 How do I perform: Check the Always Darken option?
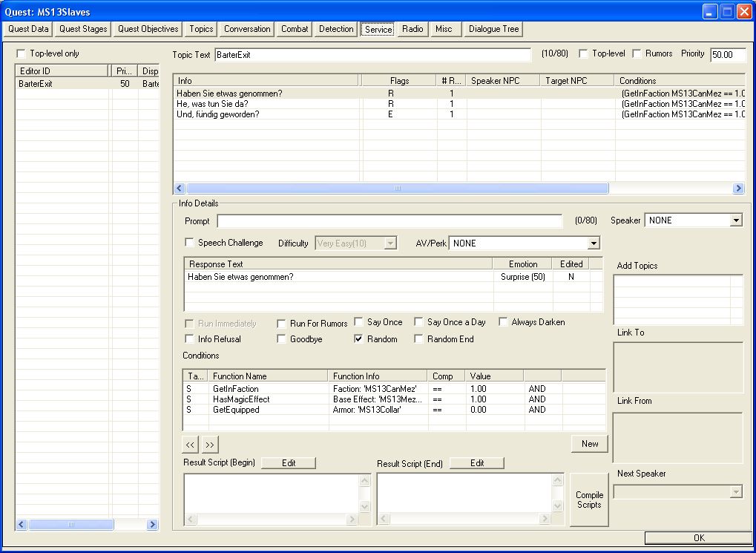[x=503, y=322]
